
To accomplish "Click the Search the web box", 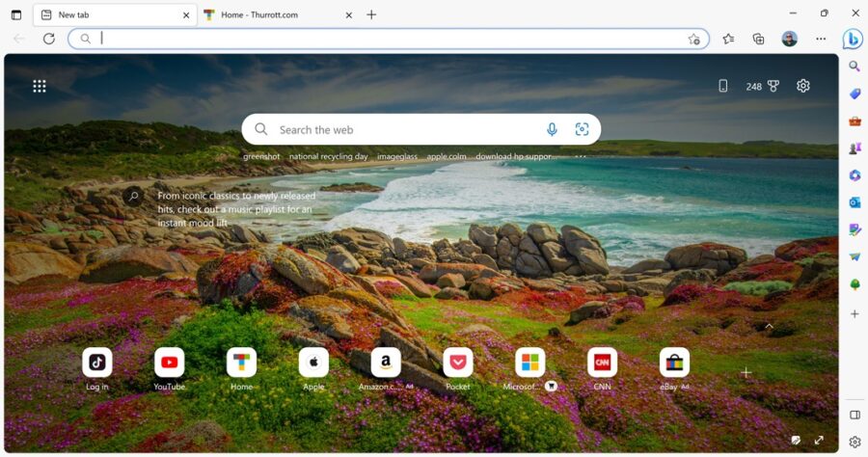I will (x=405, y=129).
